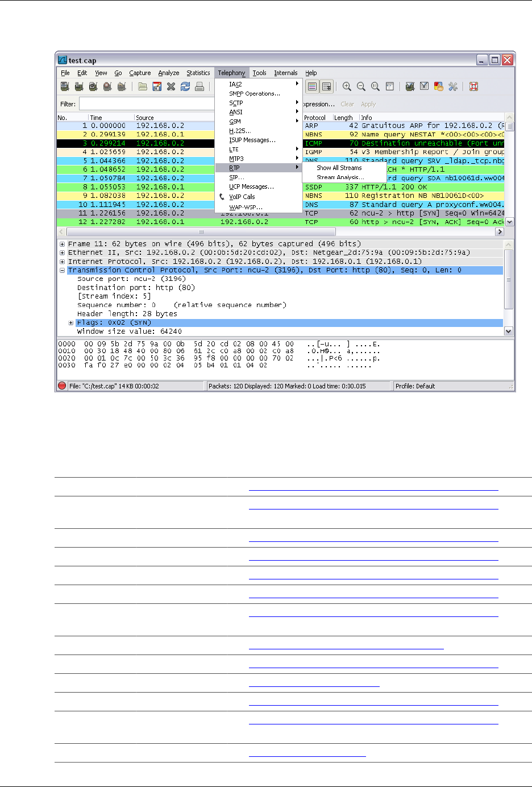Screen dimensions: 532x787
Task: Open help lifebuoy icon
Action: click(473, 86)
